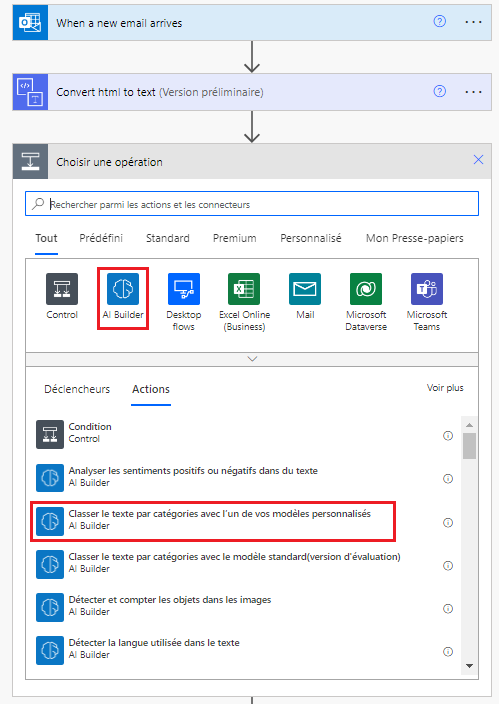Screen dimensions: 499x704
Task: Click AI Builder icon beside 'modèles personnalisés' action
Action: [x=50, y=521]
